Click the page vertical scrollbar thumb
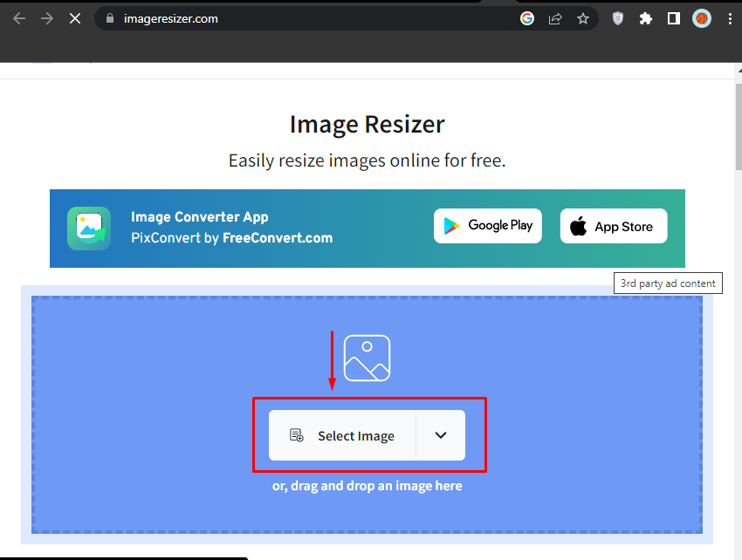The width and height of the screenshot is (742, 560). [739, 126]
